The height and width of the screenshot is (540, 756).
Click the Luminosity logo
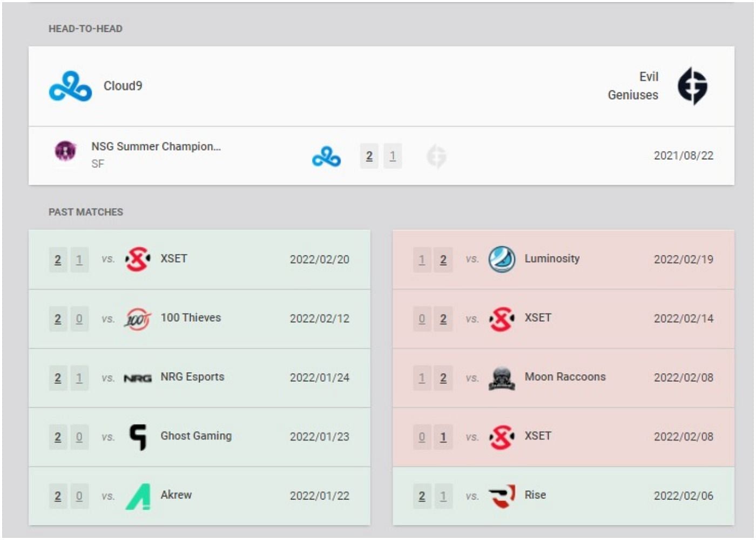pos(502,259)
